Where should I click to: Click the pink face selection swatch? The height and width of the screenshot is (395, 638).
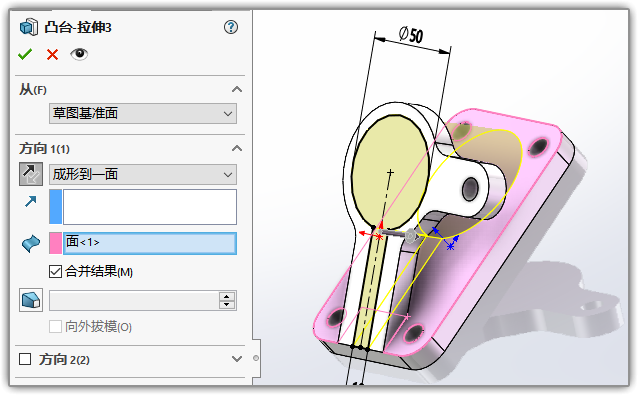[55, 243]
